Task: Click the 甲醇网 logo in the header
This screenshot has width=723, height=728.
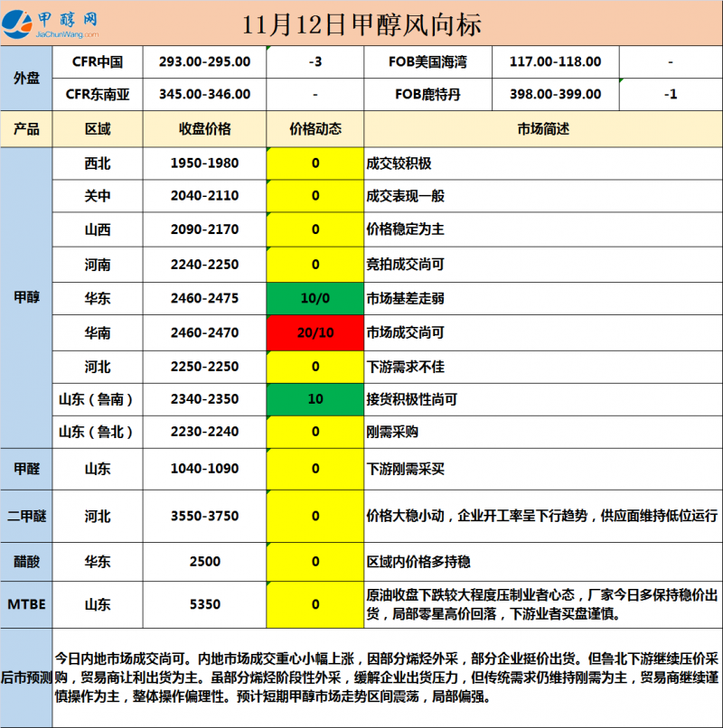Action: click(x=51, y=24)
